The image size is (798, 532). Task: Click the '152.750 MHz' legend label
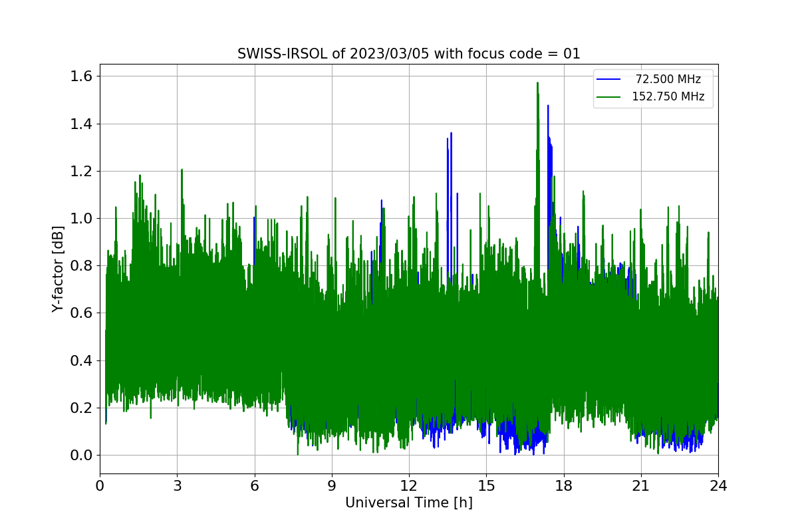pos(668,96)
